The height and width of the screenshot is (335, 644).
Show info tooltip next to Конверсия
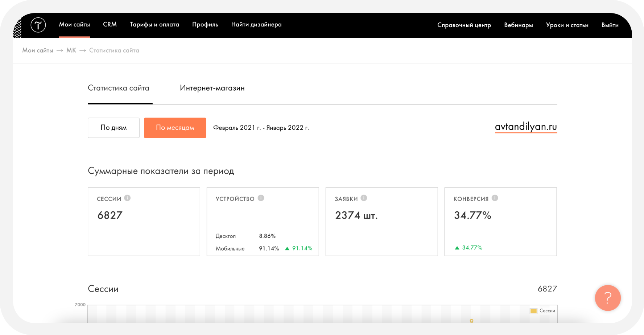495,198
